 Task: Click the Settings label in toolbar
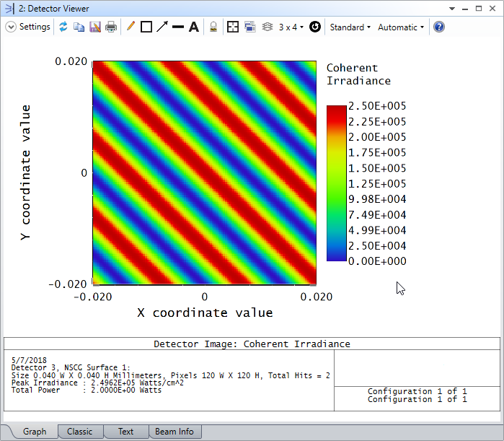(35, 27)
